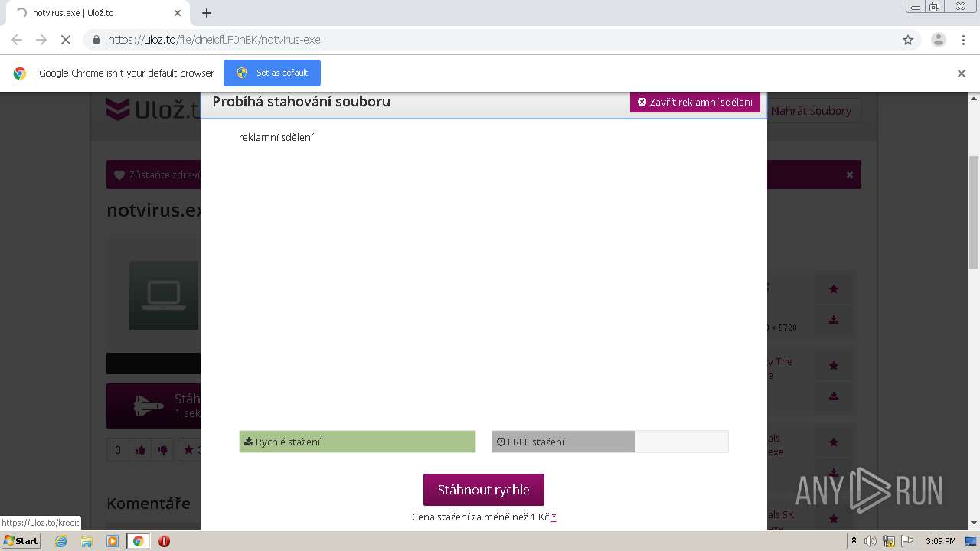Open the Windows Start menu

click(21, 541)
